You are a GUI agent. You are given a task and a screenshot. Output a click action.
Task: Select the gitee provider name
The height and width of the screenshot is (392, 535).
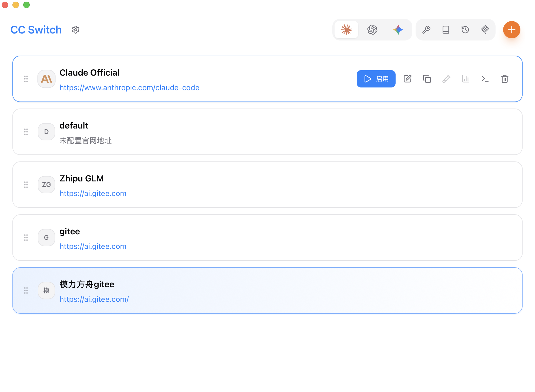coord(70,231)
